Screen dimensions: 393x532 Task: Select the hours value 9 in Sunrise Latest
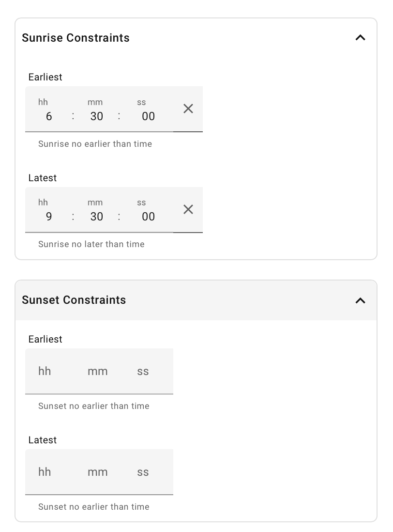pos(48,216)
